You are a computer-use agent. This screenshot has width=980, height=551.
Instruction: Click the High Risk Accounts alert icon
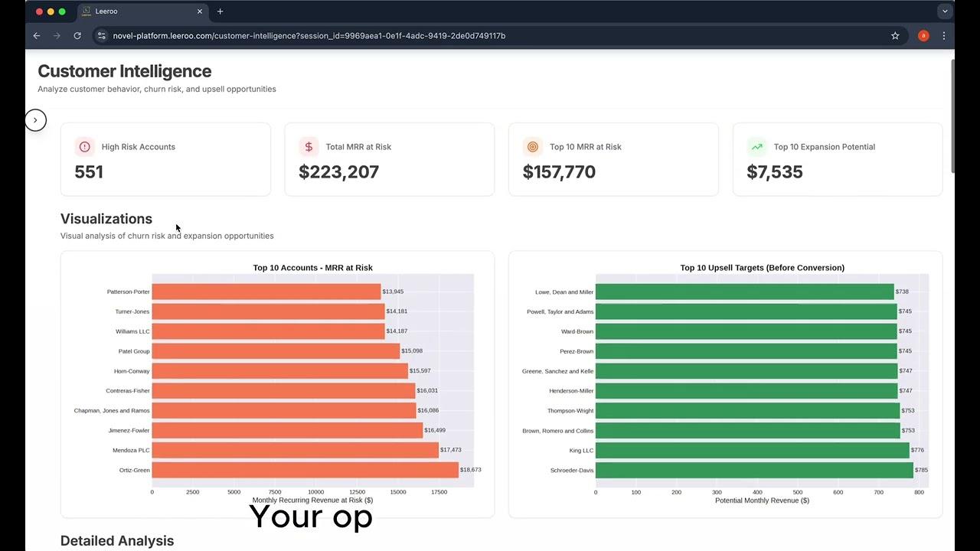[x=84, y=147]
